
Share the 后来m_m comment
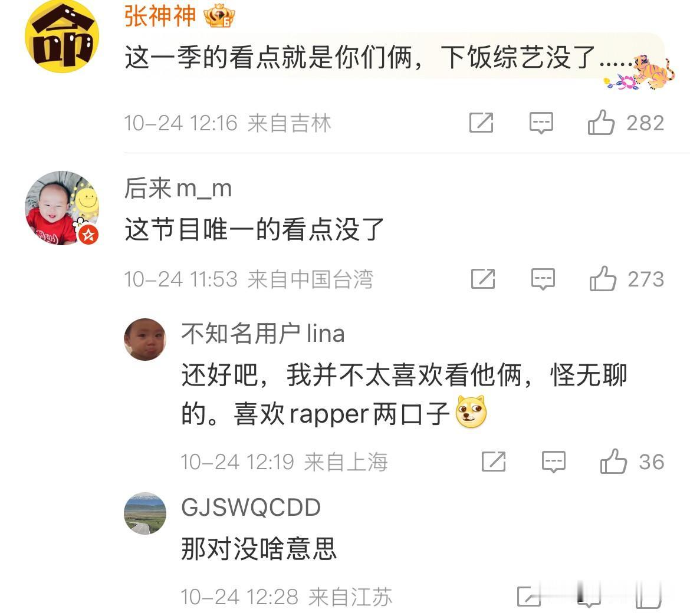[483, 279]
